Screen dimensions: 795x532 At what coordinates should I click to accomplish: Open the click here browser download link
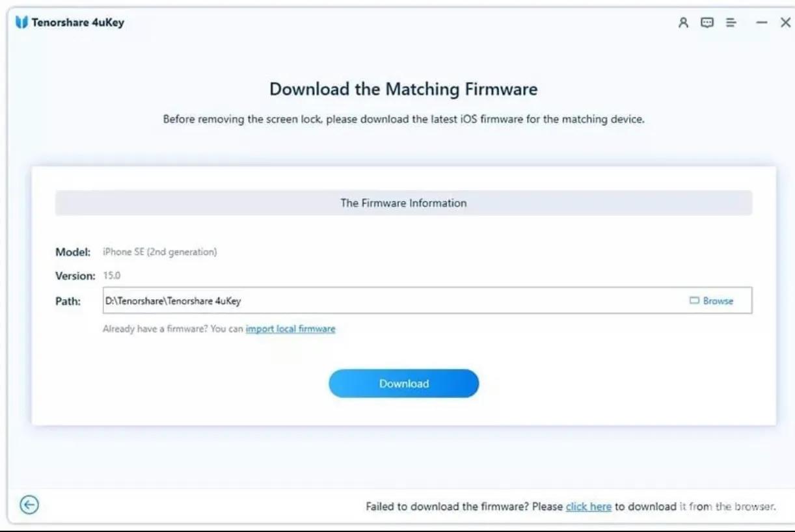tap(588, 507)
